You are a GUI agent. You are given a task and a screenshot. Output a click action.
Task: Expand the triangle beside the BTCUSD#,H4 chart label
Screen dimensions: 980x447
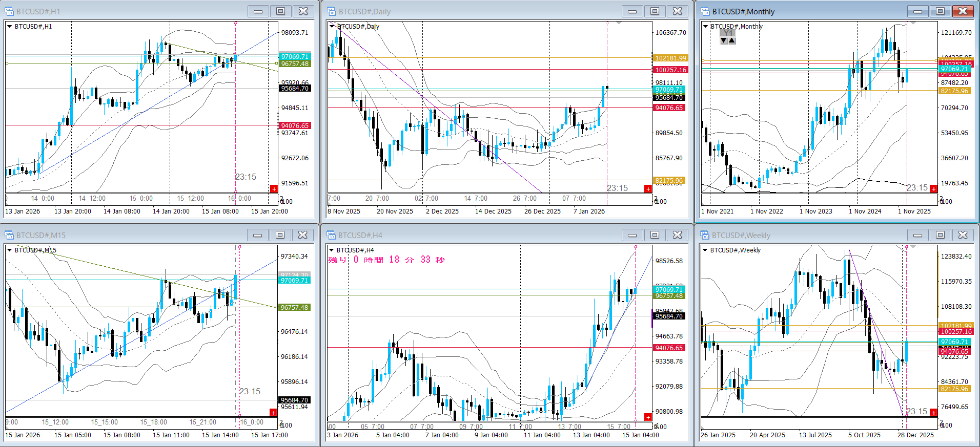[332, 250]
